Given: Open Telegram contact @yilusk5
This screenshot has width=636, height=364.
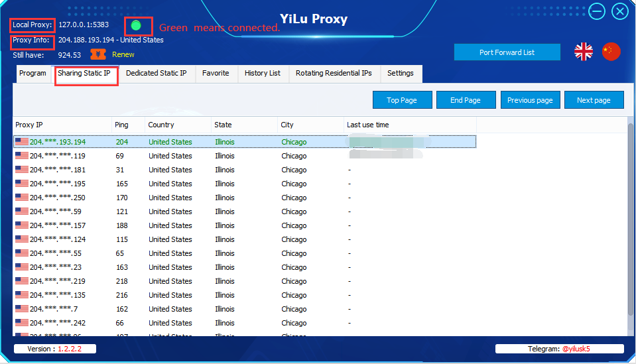Looking at the screenshot, I should pos(576,349).
